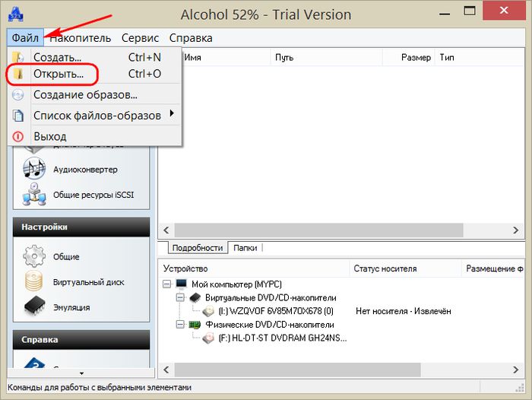Click the General settings gear icon
This screenshot has width=532, height=400.
pyautogui.click(x=34, y=256)
